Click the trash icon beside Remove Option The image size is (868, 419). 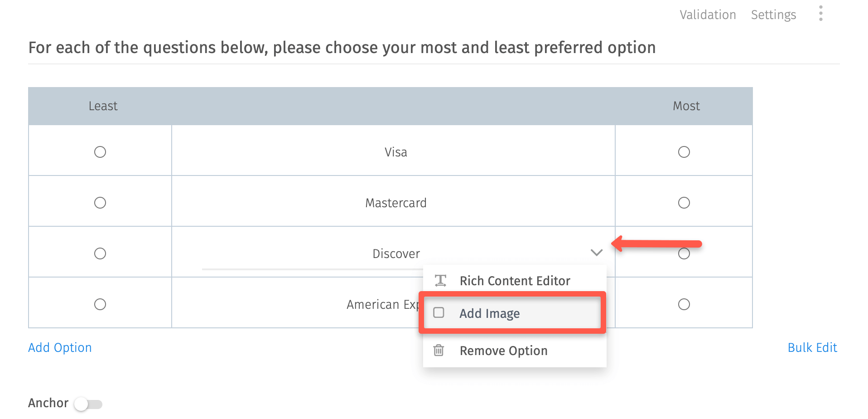click(x=438, y=350)
